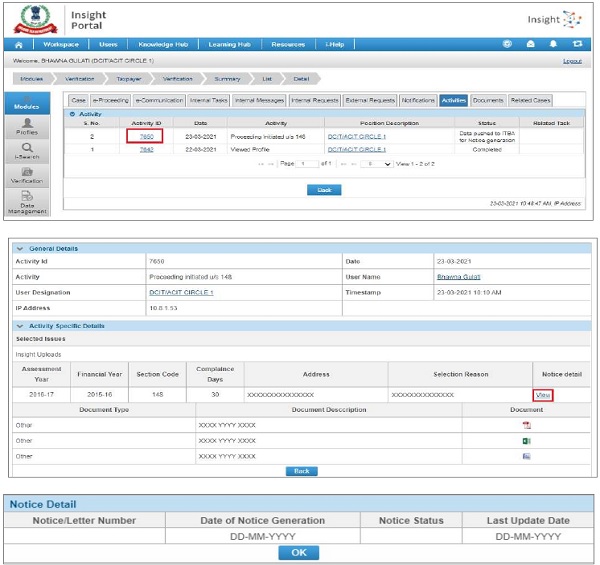Image resolution: width=600 pixels, height=565 pixels.
Task: Click the Date of Notice Generation header
Action: click(262, 521)
